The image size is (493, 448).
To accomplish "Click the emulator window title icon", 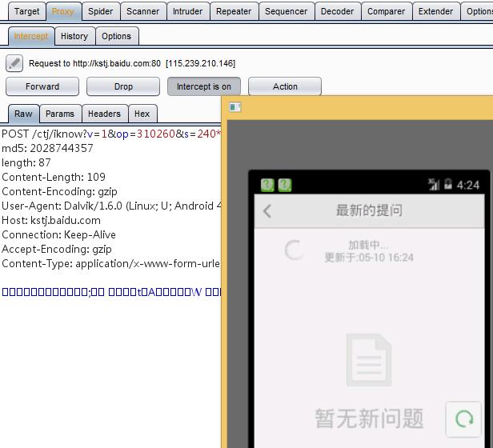I will [x=234, y=107].
